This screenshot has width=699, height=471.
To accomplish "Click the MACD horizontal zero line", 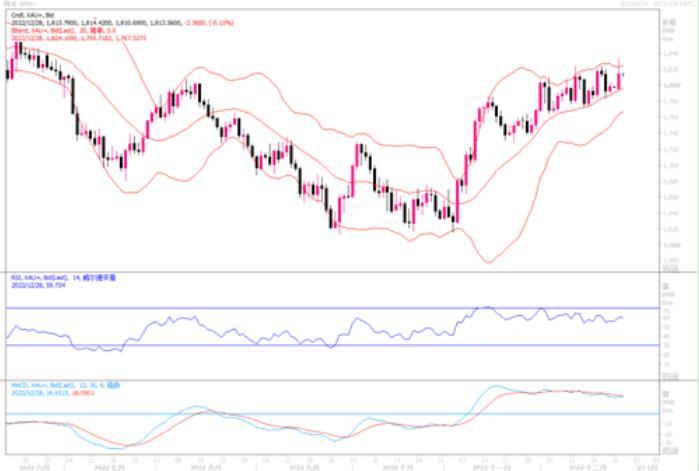I will point(300,413).
